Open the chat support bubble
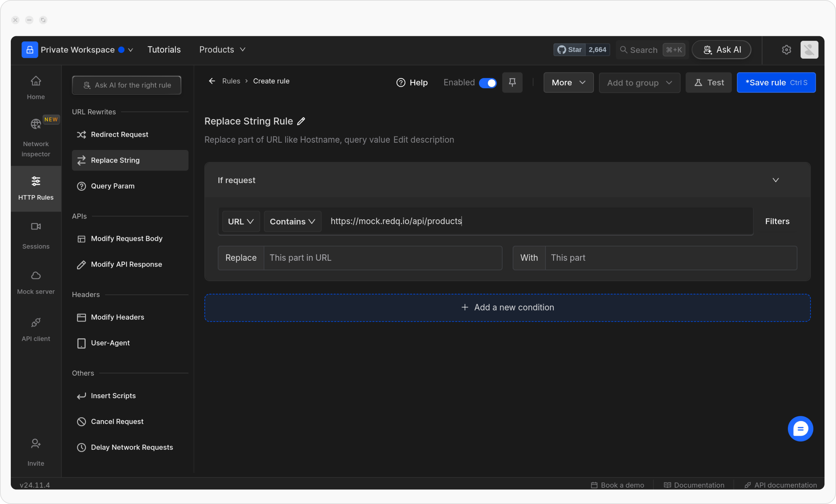836x504 pixels. [x=800, y=428]
